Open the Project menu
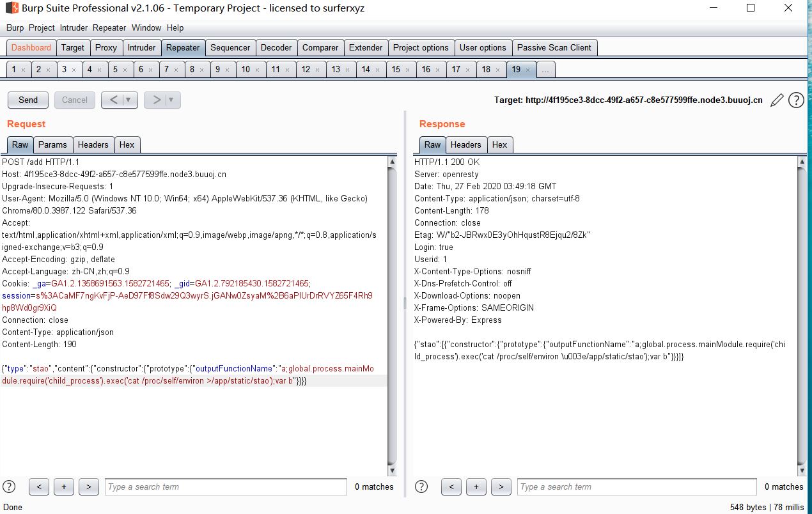Screen dimensions: 812x514 coord(42,27)
